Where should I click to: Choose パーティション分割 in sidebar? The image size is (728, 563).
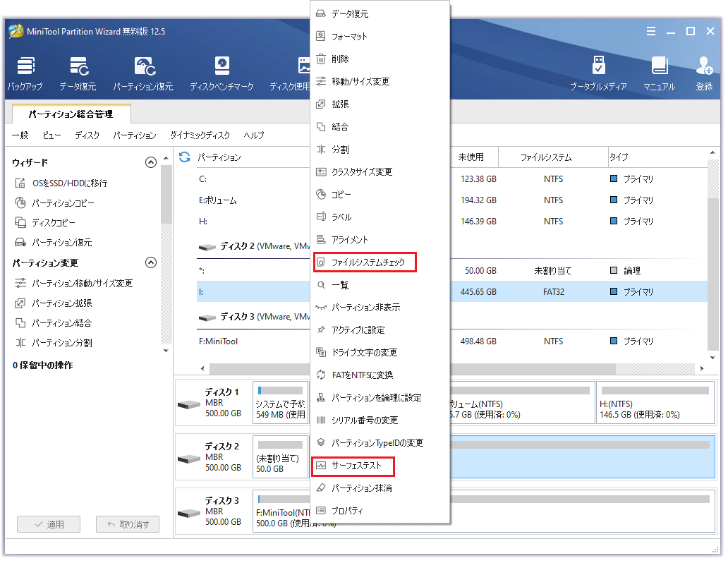click(x=54, y=343)
